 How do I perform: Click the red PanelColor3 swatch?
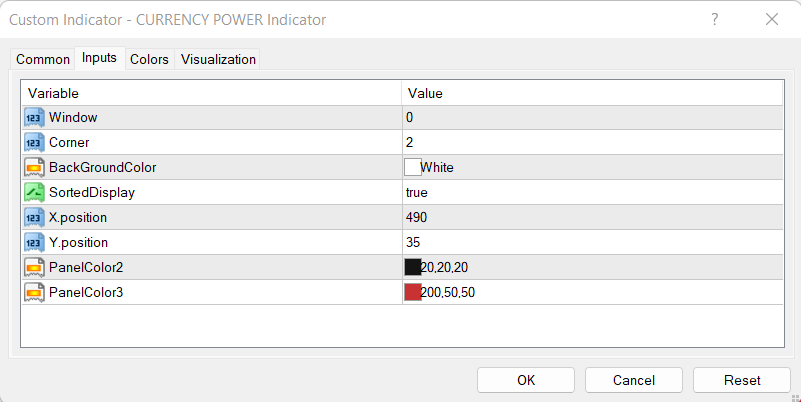412,292
